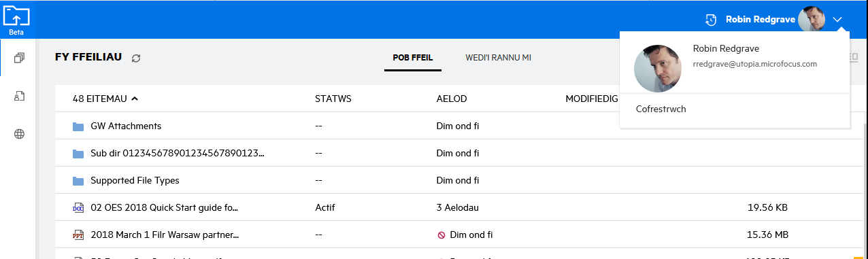Open the Supported File Types folder

click(x=135, y=181)
